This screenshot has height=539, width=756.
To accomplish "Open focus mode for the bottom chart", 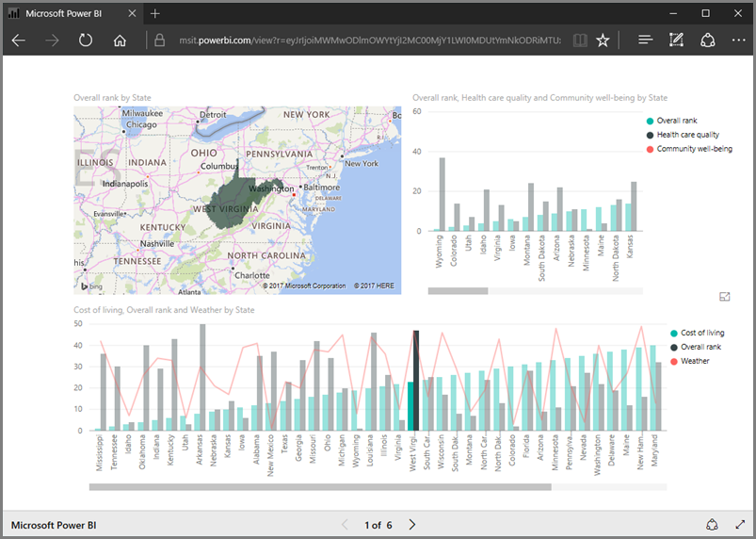I will point(724,297).
